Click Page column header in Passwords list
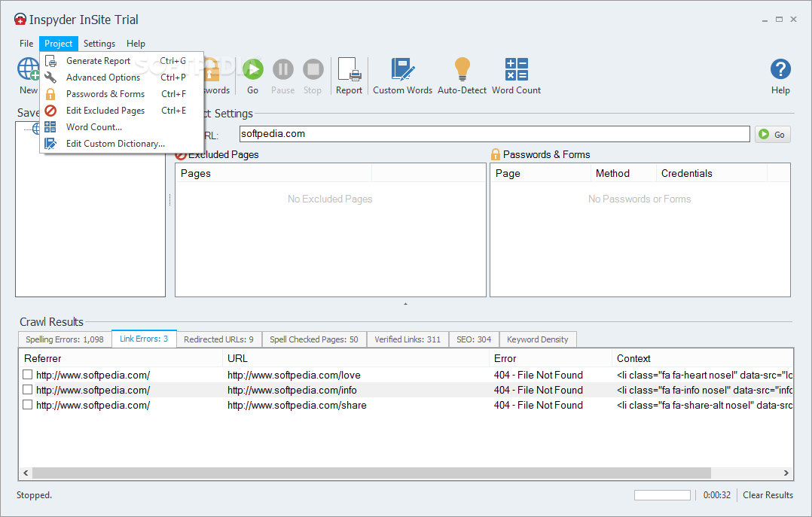812x517 pixels. (x=540, y=173)
